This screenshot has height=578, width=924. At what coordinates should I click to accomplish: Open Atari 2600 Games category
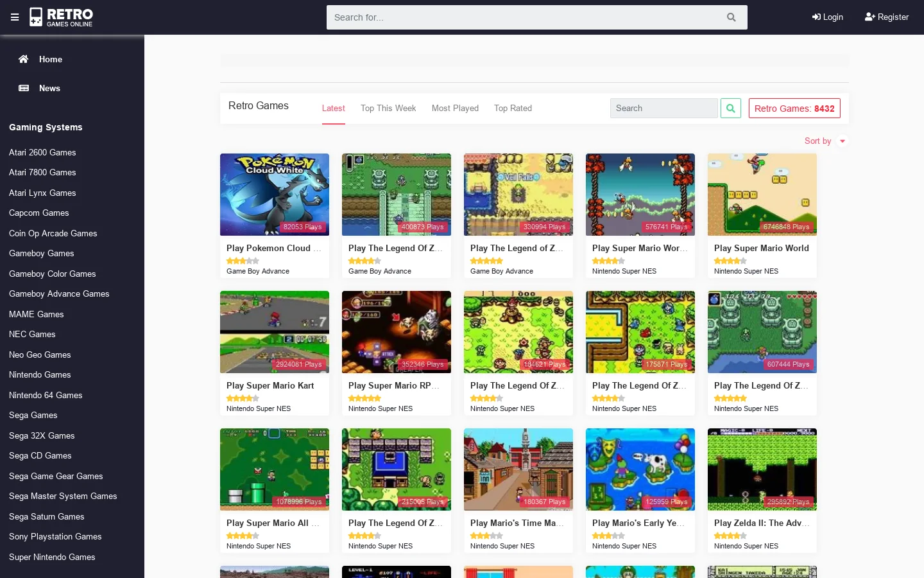[x=42, y=152]
